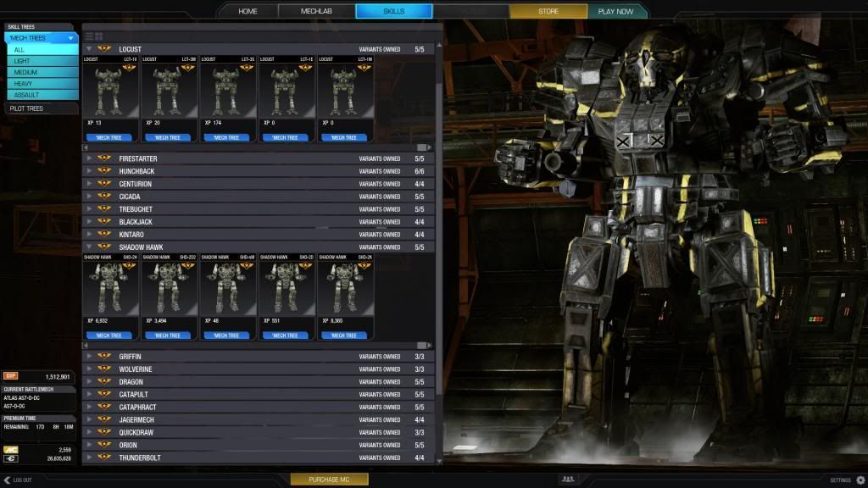Open the 'Mech Trees dropdown
This screenshot has height=488, width=868.
(41, 37)
